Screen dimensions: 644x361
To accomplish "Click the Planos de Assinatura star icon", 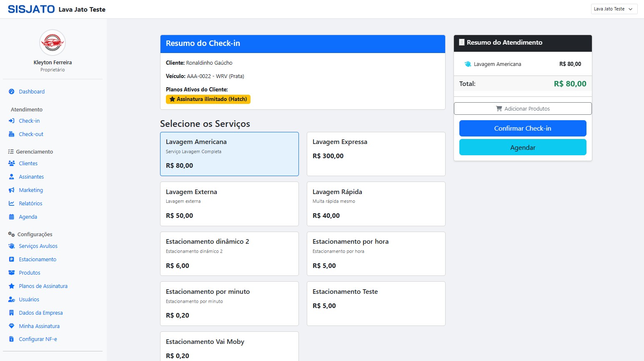I will tap(12, 286).
